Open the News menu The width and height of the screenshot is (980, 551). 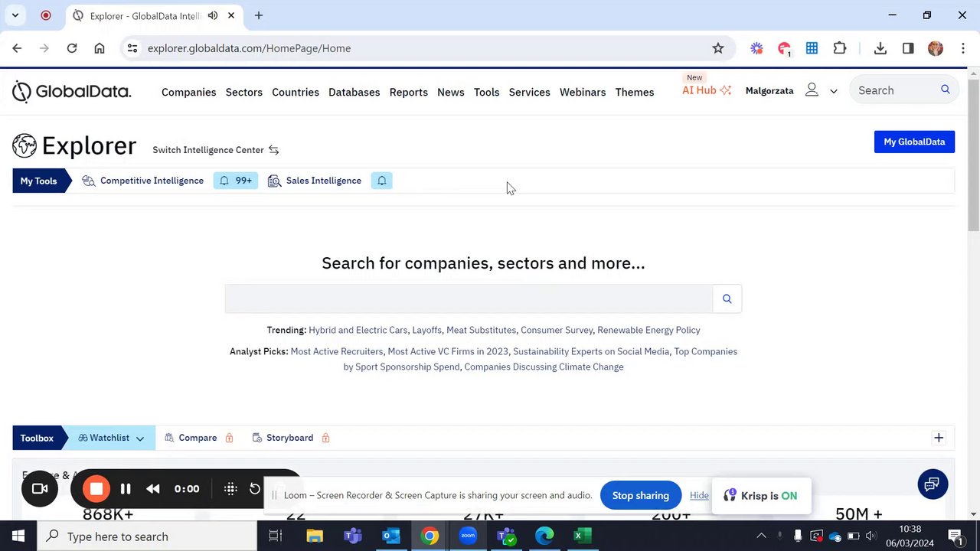point(451,92)
